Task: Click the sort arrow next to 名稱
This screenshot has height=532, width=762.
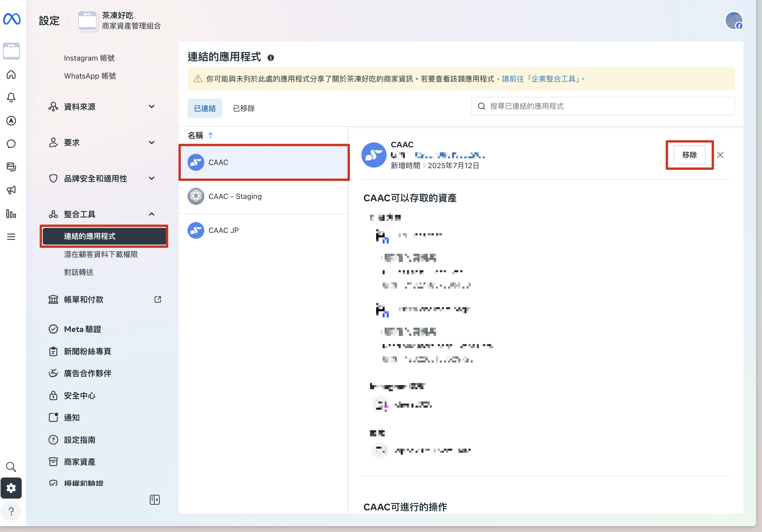Action: click(x=210, y=135)
